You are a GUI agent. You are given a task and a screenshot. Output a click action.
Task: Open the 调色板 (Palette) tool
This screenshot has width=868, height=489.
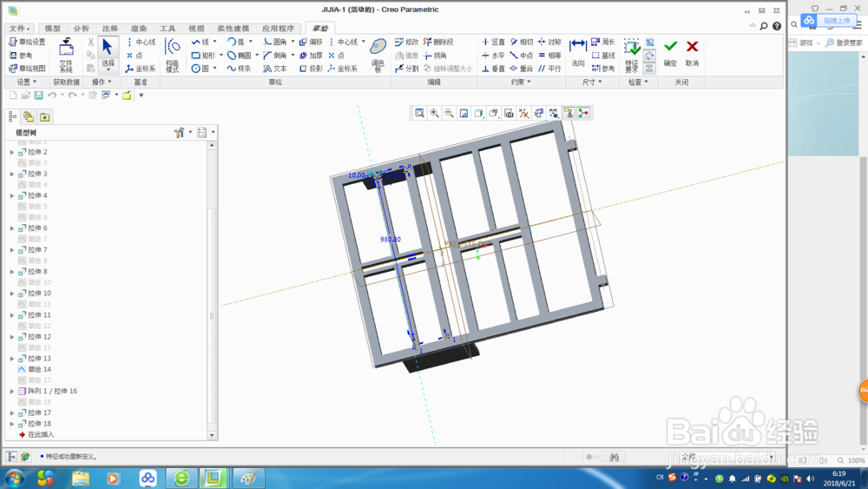[378, 56]
